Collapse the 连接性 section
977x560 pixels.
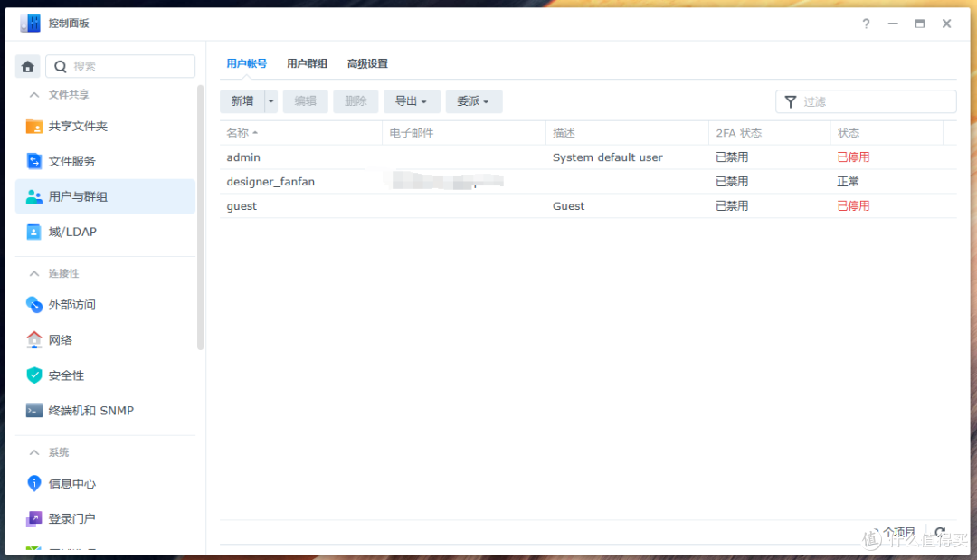(x=34, y=273)
